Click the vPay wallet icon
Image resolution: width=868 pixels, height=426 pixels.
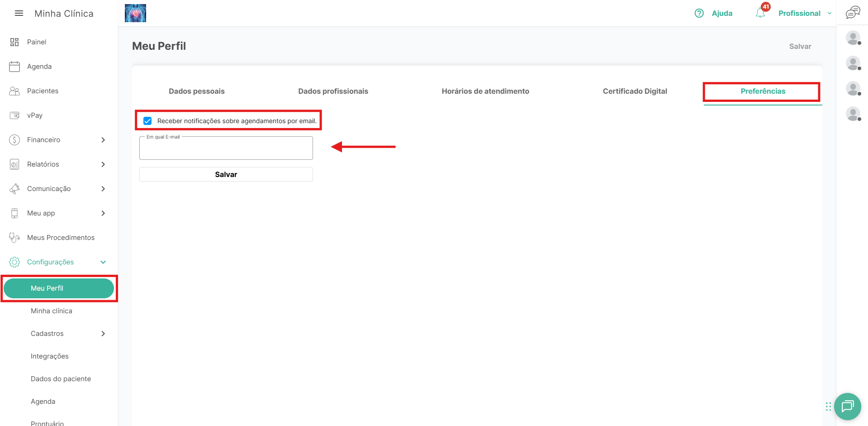coord(14,115)
